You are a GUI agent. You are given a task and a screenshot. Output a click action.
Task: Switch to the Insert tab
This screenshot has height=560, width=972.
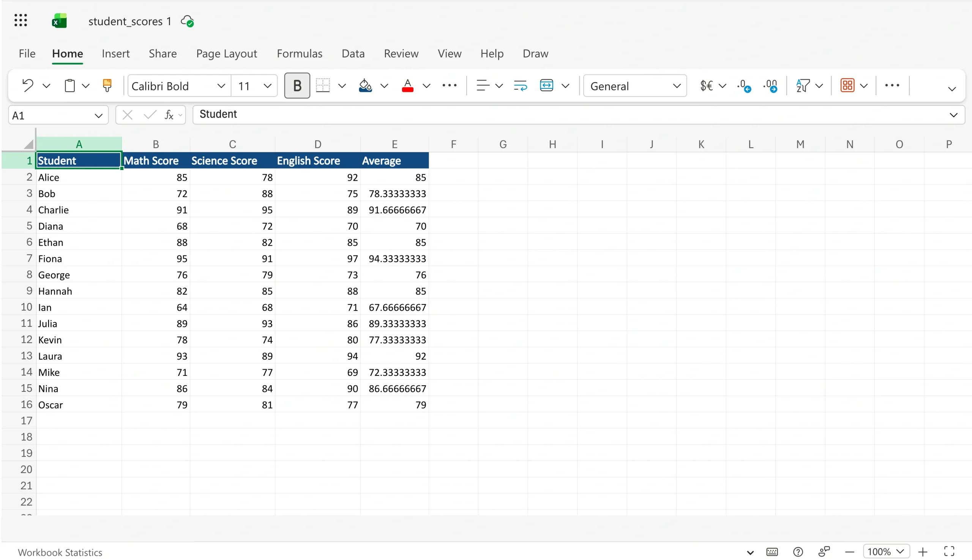coord(115,54)
